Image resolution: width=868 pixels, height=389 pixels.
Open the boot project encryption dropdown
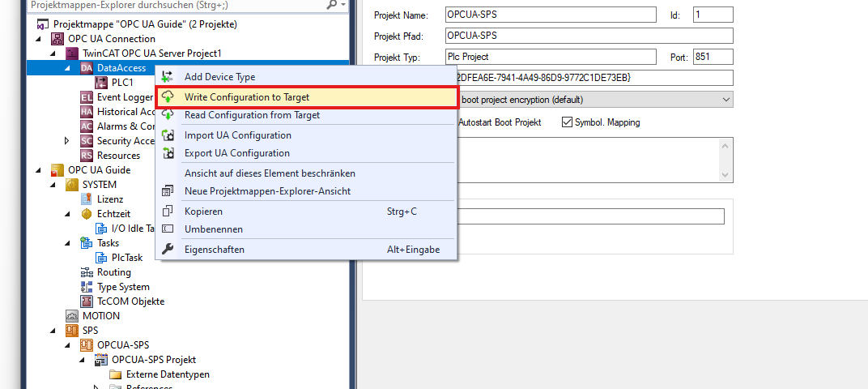click(725, 100)
